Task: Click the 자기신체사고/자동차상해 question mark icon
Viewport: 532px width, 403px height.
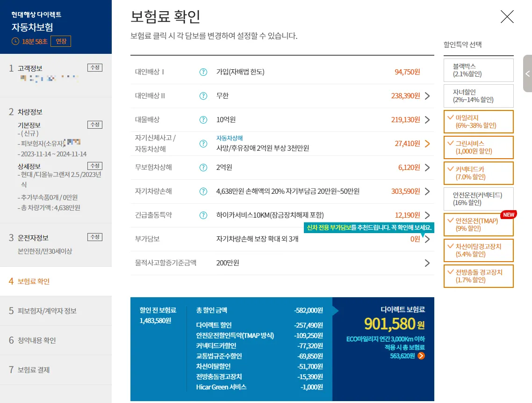Action: 203,144
